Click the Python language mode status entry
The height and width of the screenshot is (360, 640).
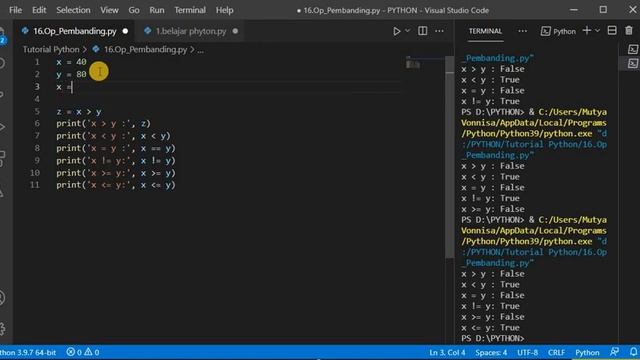coord(587,352)
